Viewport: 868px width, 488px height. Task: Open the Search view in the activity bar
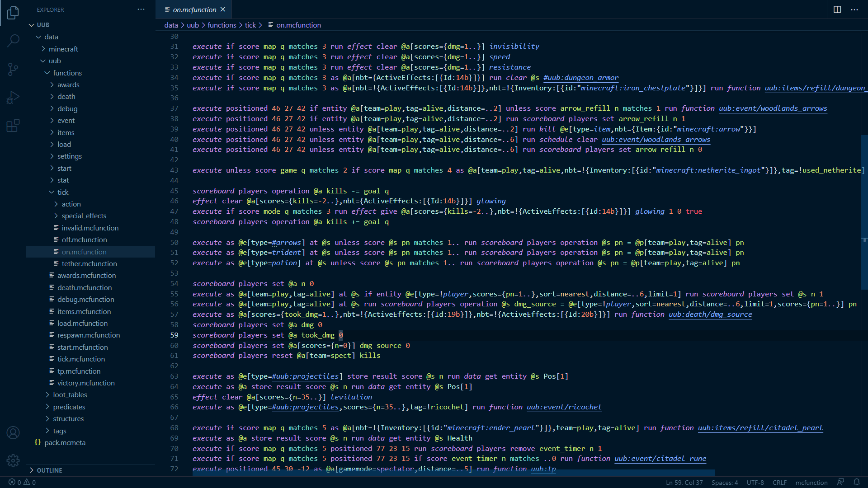click(x=13, y=41)
